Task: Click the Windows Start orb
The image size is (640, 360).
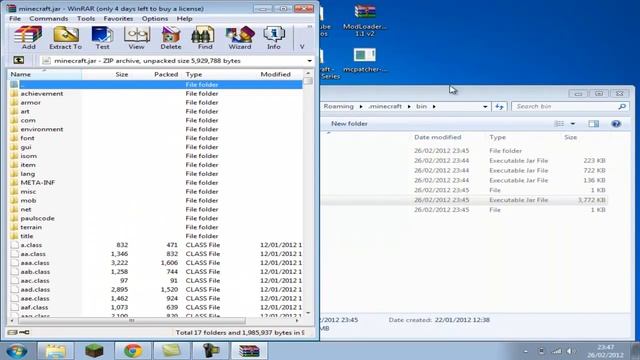Action: (x=17, y=351)
